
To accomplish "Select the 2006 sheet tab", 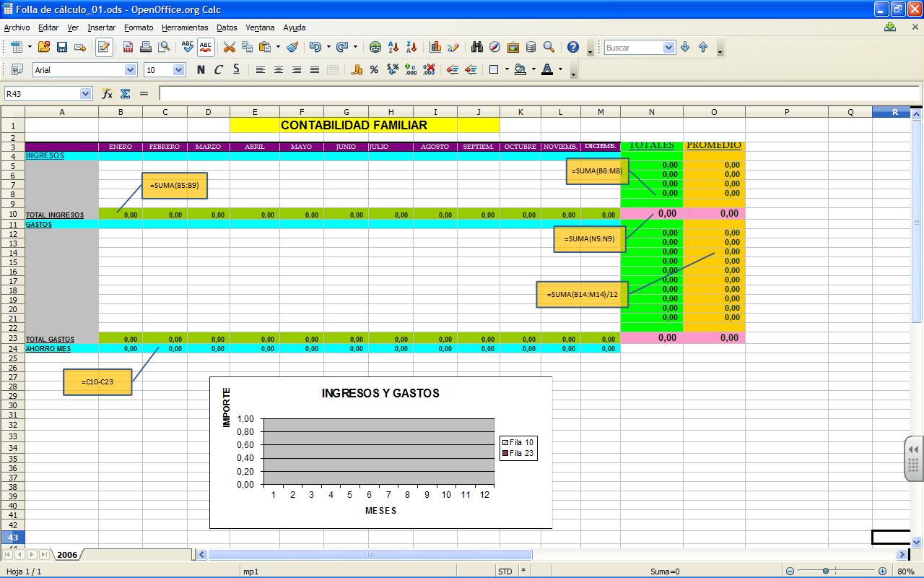I will click(x=67, y=555).
